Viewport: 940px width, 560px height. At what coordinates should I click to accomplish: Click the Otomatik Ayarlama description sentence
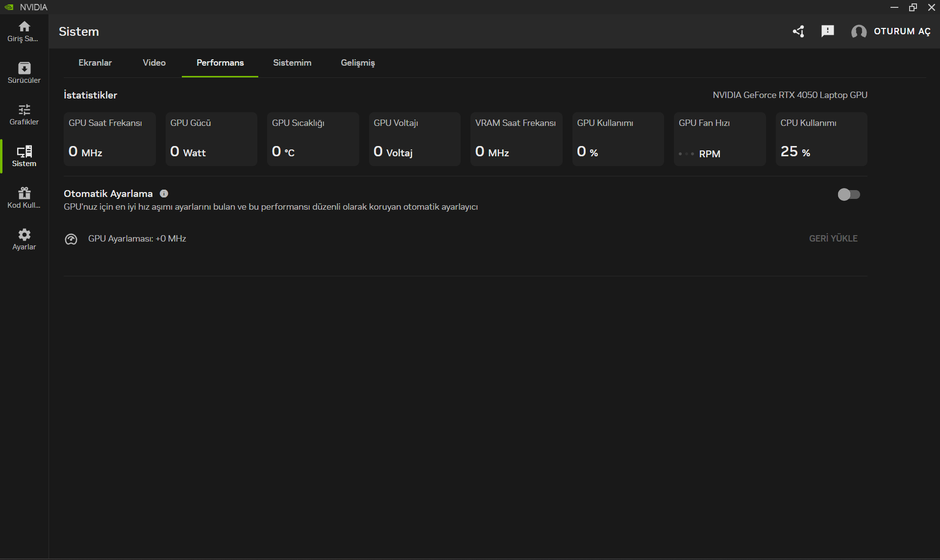(x=271, y=207)
